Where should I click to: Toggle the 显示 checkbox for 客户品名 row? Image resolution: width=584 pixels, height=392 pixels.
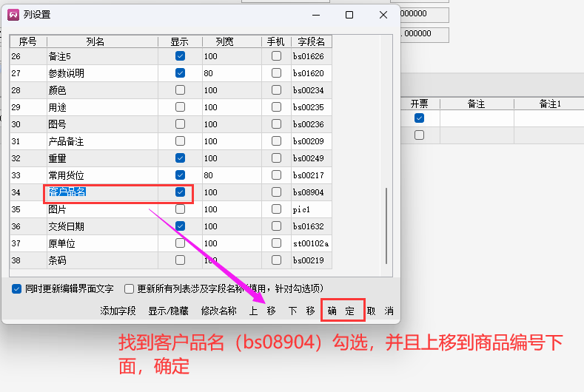click(x=180, y=192)
